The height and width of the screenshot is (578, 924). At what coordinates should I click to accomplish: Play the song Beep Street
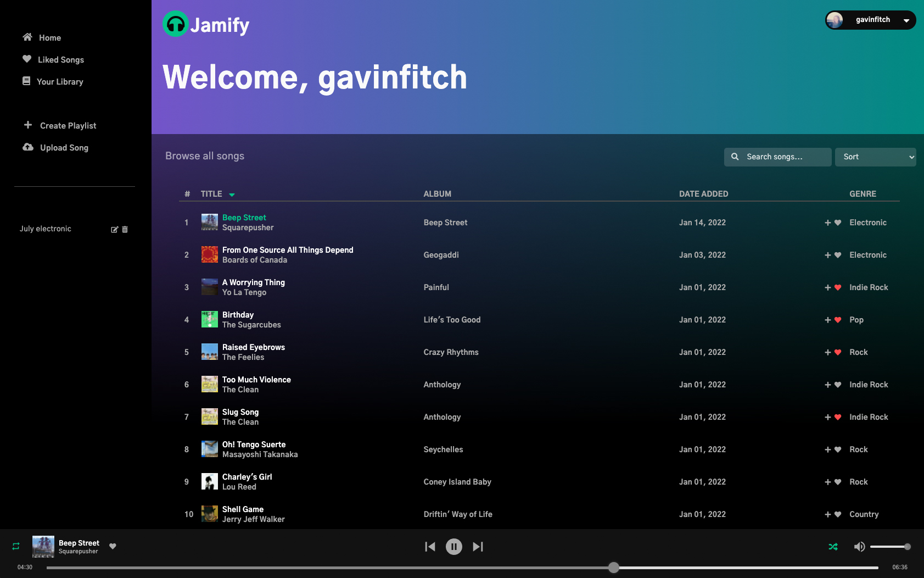click(x=244, y=218)
